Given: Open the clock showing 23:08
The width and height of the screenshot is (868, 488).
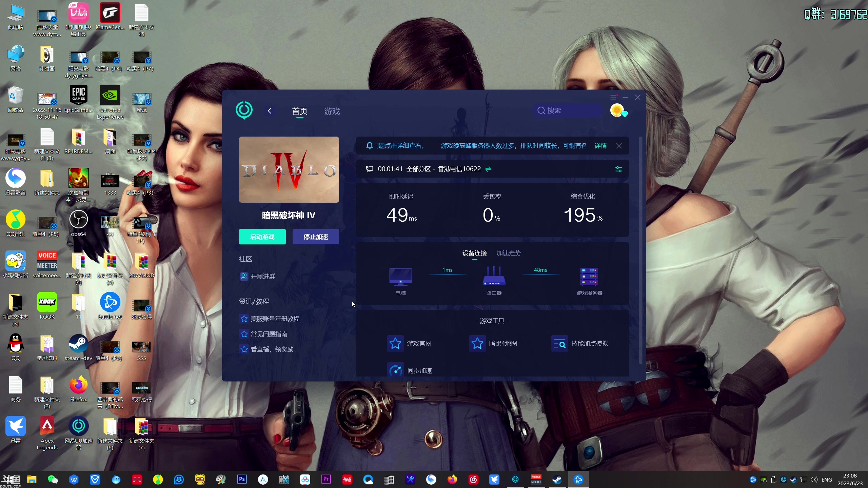Looking at the screenshot, I should (x=850, y=480).
